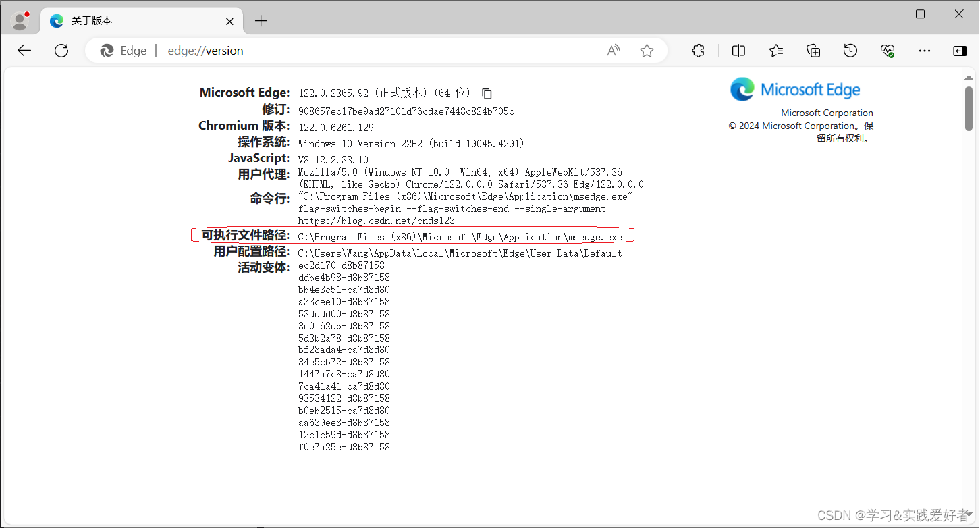Add page to favorites star icon
Screen dimensions: 980x528
click(x=647, y=51)
